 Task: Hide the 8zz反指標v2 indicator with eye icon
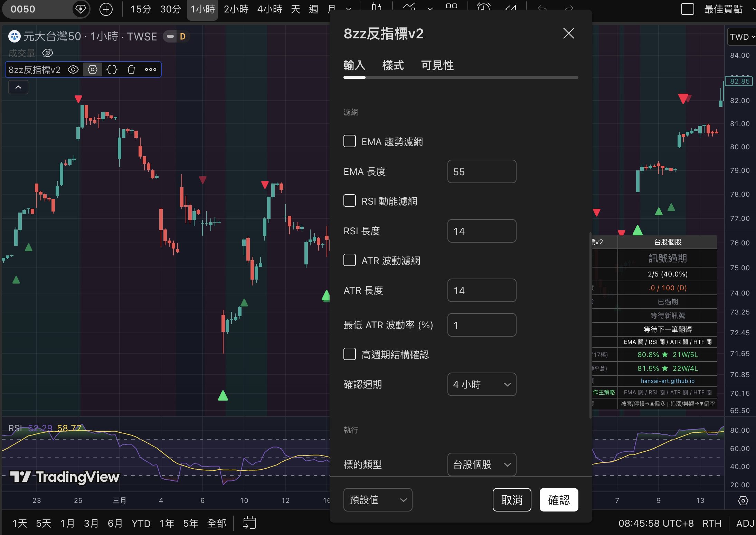[73, 69]
